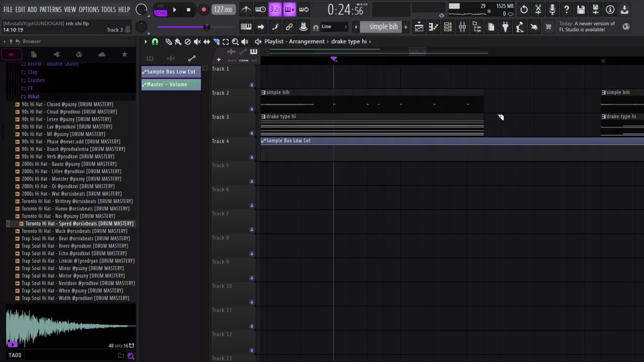This screenshot has width=644, height=362.
Task: Select the Zoom tool in playlist
Action: 235,42
